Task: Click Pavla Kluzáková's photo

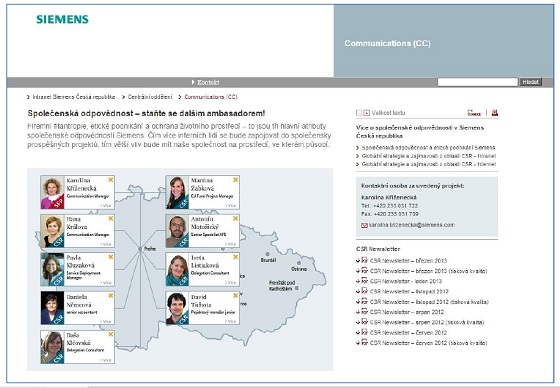Action: (x=52, y=269)
